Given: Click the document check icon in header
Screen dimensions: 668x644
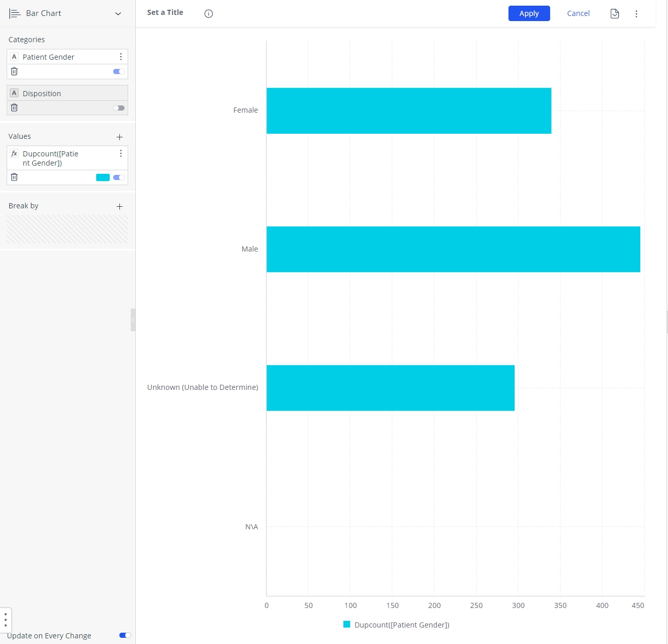Looking at the screenshot, I should coord(614,14).
